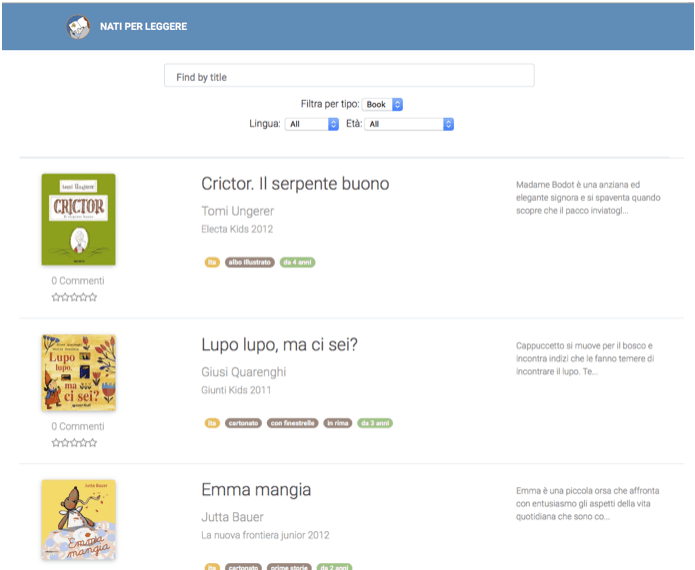Select the 'da 3 anni' age tag
This screenshot has height=570, width=695.
click(x=375, y=423)
